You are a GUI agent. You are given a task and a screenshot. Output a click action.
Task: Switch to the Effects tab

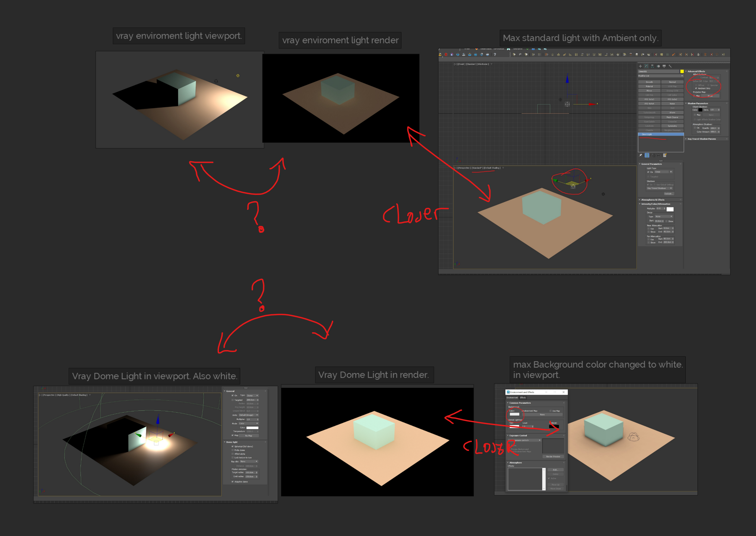pos(523,398)
